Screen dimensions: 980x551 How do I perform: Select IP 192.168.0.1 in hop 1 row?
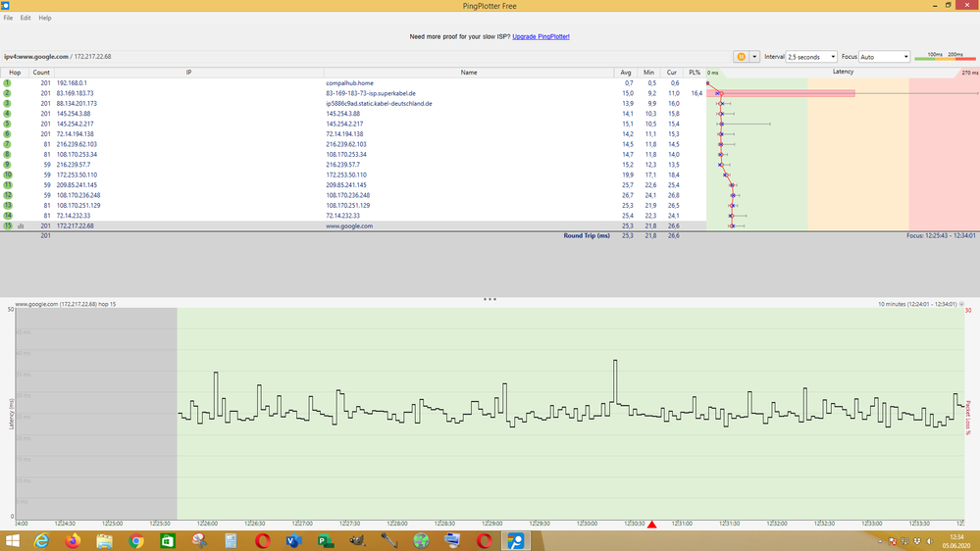tap(72, 83)
